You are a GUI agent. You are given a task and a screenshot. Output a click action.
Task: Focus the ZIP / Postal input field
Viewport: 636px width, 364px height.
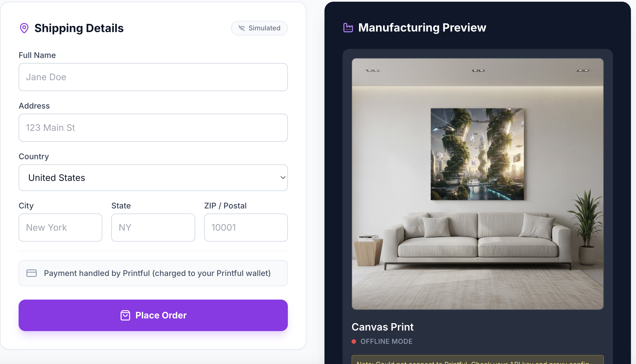coord(246,228)
